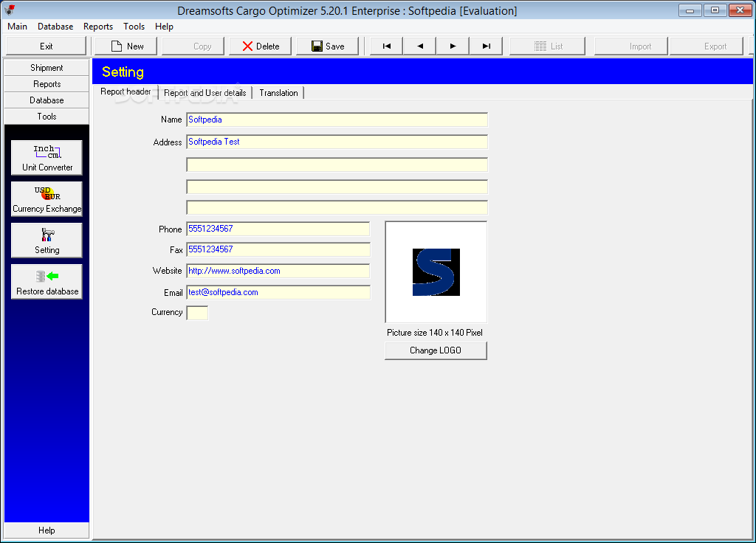The image size is (756, 543).
Task: Click the Address first line field
Action: [x=337, y=142]
